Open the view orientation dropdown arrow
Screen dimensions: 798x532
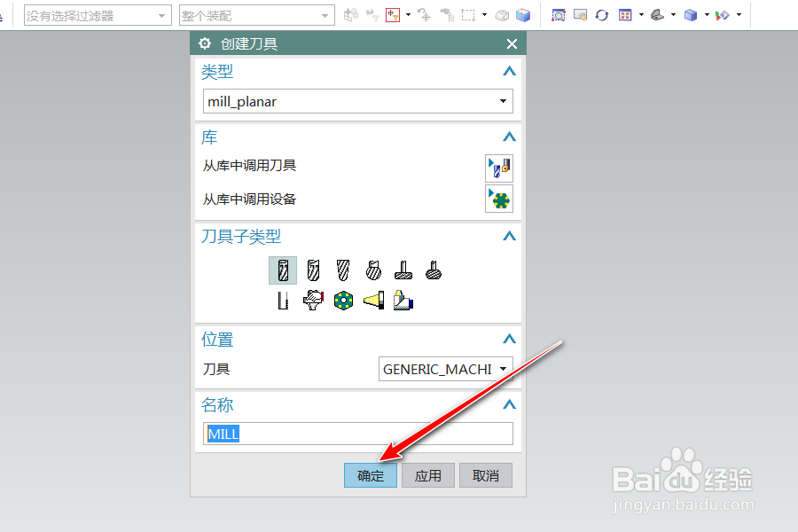click(x=673, y=15)
